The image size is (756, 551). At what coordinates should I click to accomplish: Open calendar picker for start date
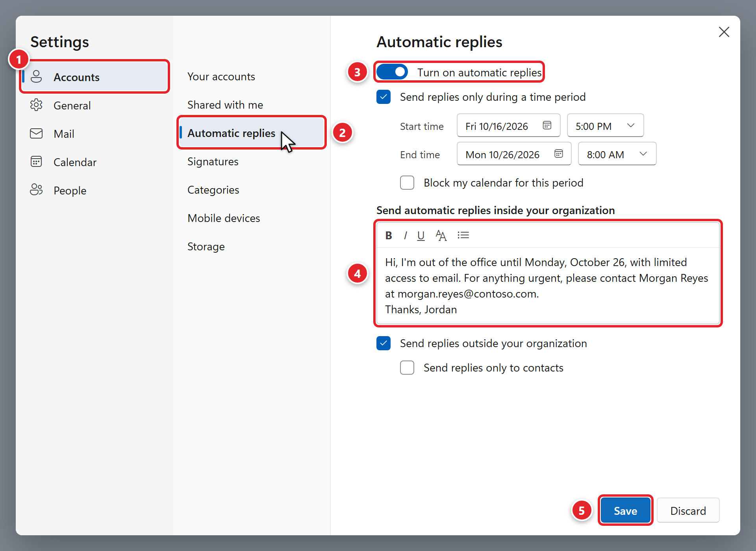click(547, 125)
